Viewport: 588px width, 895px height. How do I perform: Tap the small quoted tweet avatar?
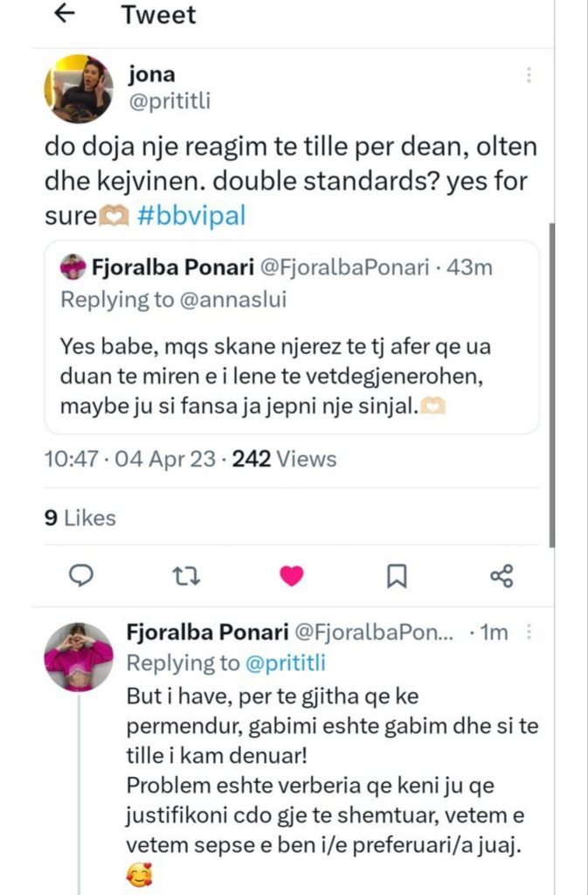[73, 267]
